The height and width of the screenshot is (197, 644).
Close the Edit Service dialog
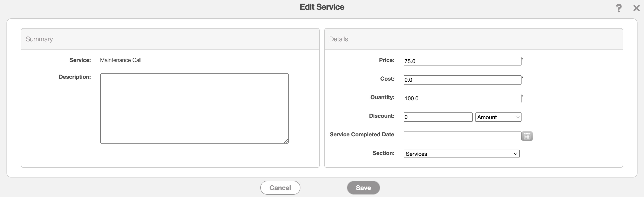tap(636, 8)
